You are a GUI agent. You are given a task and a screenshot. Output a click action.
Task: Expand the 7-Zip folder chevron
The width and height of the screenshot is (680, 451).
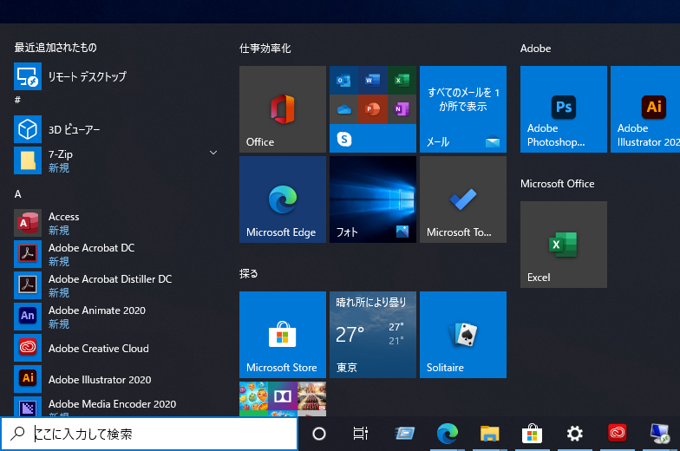point(213,153)
